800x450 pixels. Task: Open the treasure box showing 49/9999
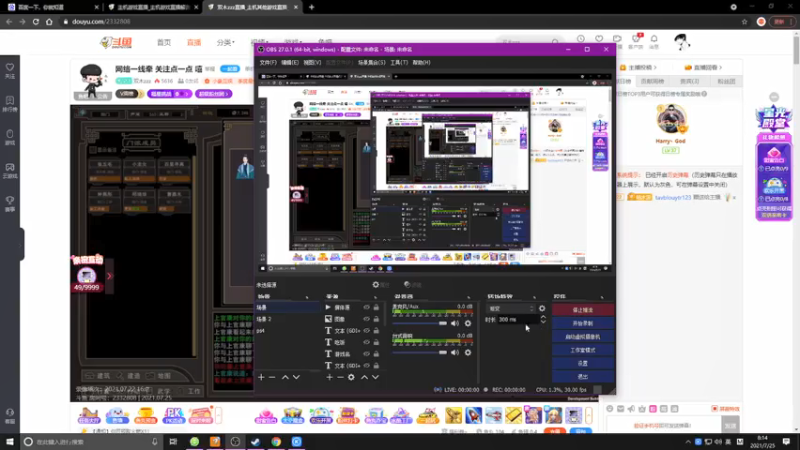[87, 276]
